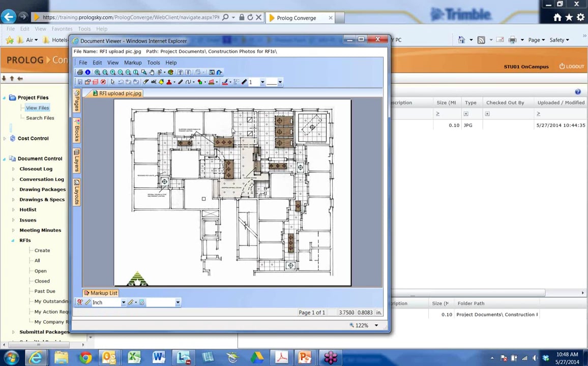Select the RFI upload pic.jpg document tab

coord(117,94)
